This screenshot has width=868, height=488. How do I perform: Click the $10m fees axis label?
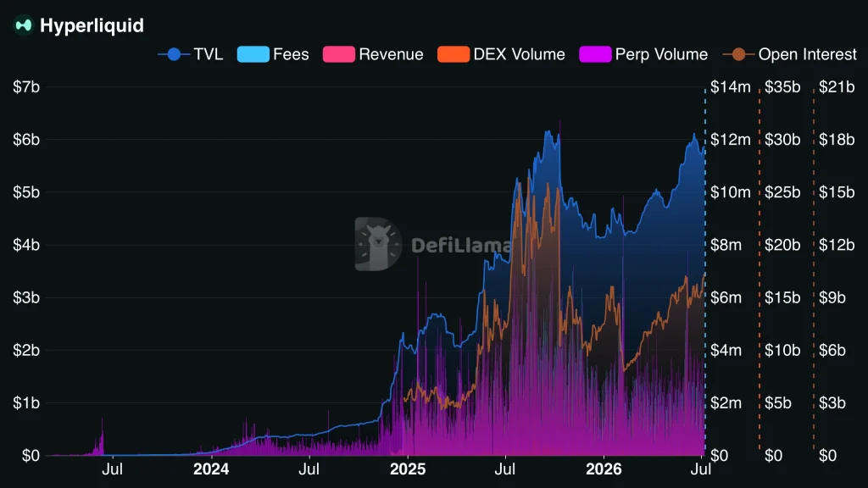[731, 192]
